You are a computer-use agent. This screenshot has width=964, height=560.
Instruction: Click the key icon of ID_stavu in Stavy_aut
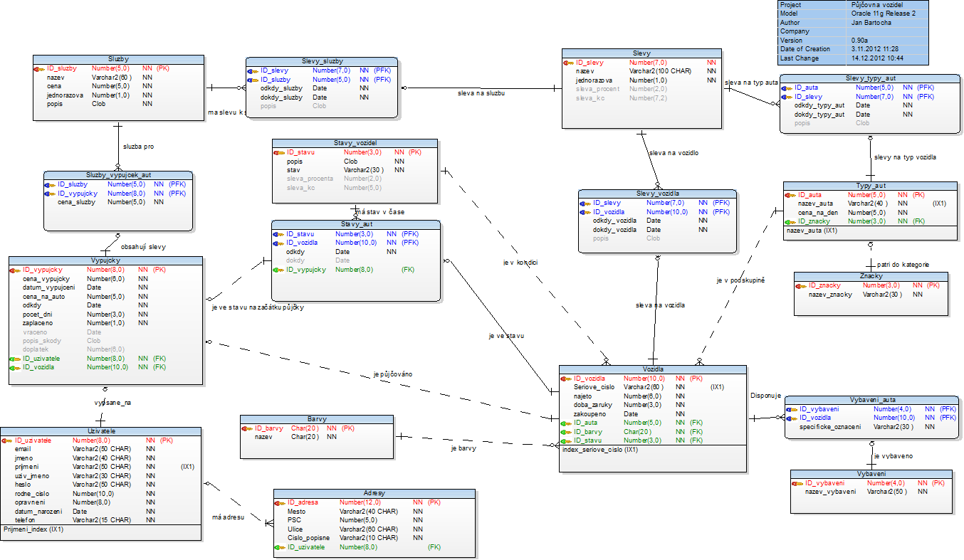pyautogui.click(x=278, y=234)
